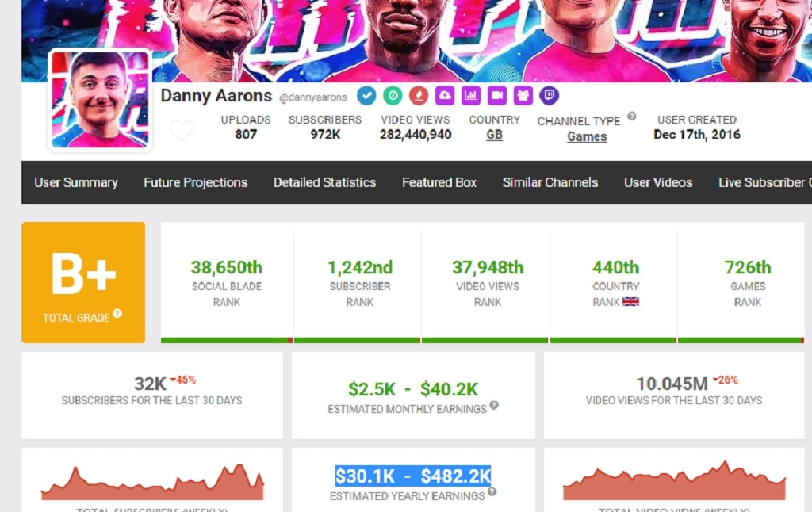Click the GB country link
Viewport: 812px width, 512px height.
click(493, 135)
